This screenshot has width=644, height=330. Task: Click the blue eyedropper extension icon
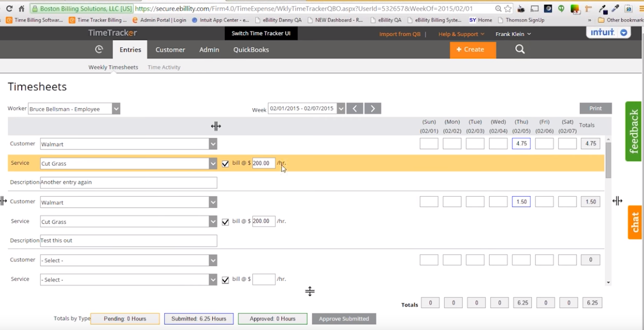click(x=615, y=8)
